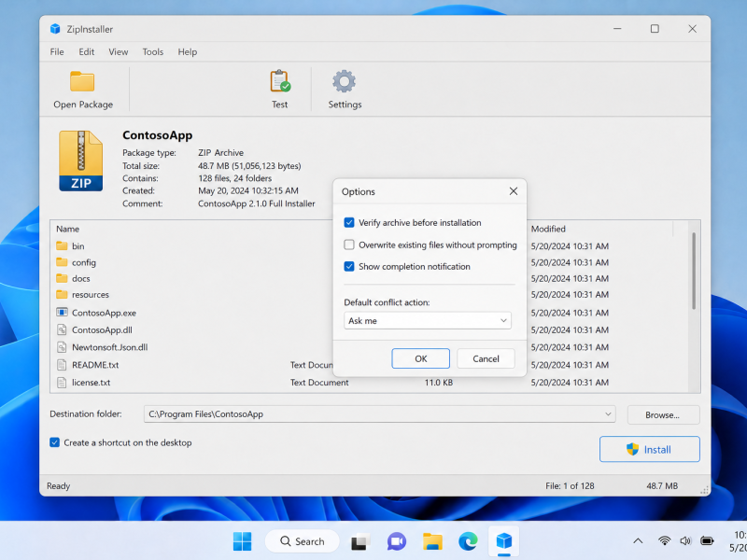The image size is (747, 560).
Task: Open the File menu
Action: pyautogui.click(x=57, y=52)
